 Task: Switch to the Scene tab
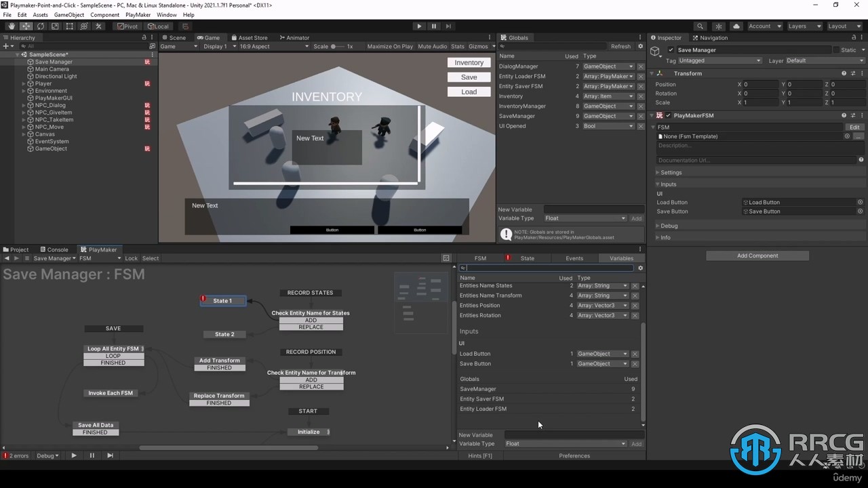pyautogui.click(x=174, y=38)
